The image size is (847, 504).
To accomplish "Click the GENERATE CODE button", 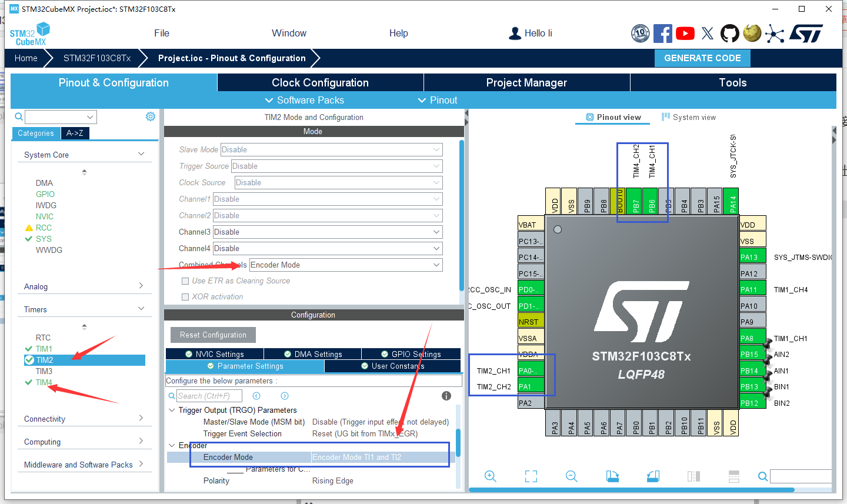I will (x=702, y=58).
